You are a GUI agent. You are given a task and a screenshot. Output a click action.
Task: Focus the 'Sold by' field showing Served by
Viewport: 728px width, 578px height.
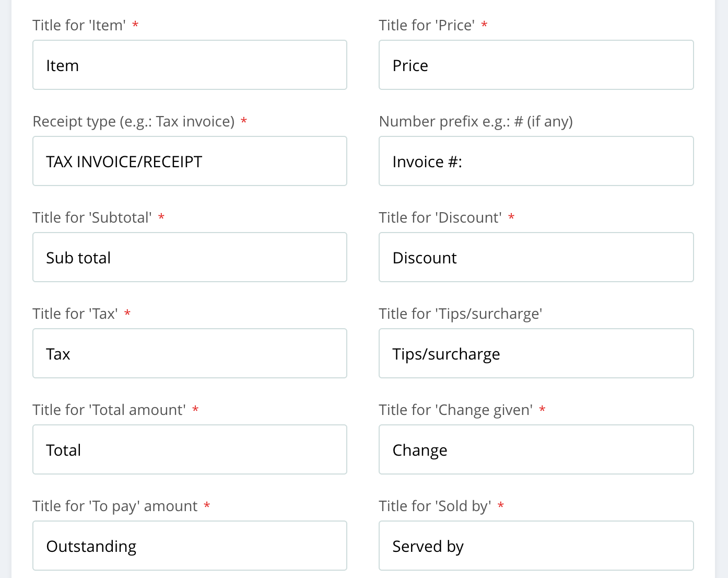pos(536,546)
